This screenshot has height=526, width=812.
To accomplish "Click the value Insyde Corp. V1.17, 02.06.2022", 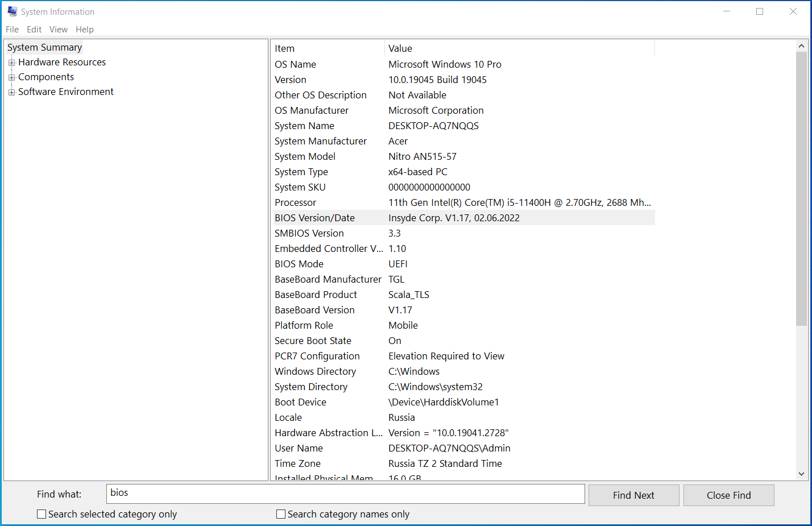I will tap(454, 218).
